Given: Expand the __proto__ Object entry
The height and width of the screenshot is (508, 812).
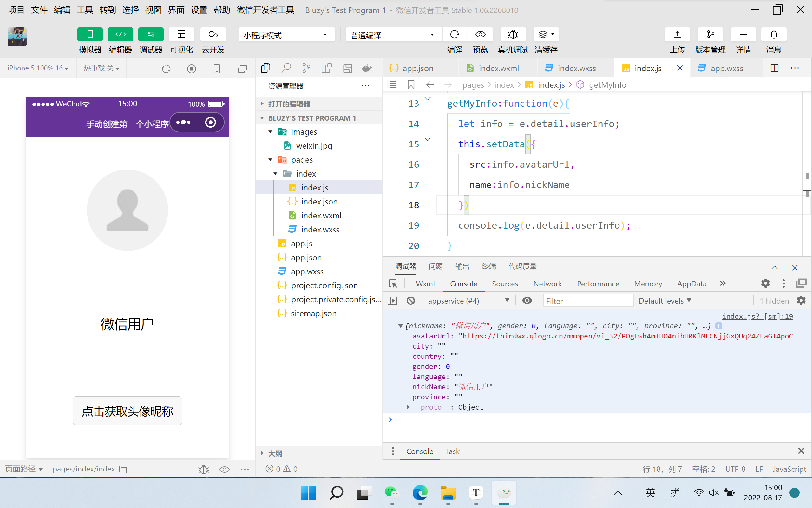Looking at the screenshot, I should (408, 407).
